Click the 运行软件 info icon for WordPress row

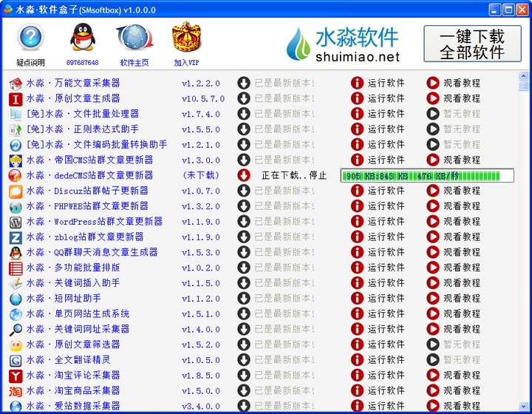click(x=357, y=222)
